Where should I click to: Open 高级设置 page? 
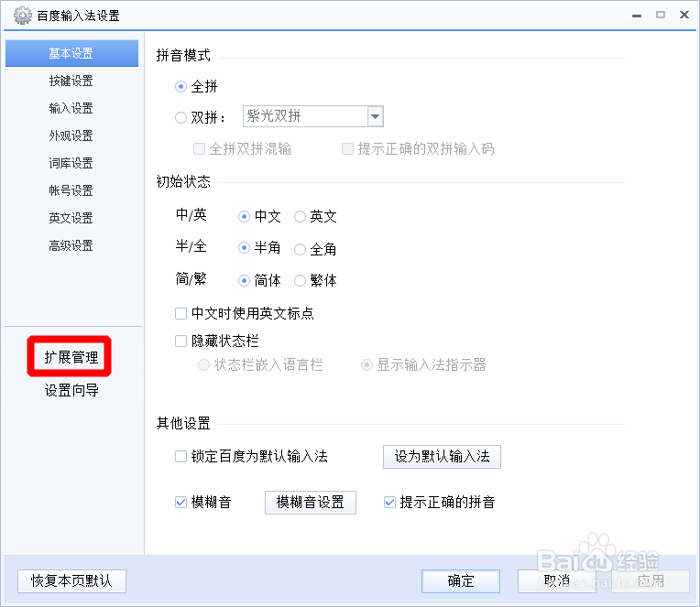[x=71, y=245]
